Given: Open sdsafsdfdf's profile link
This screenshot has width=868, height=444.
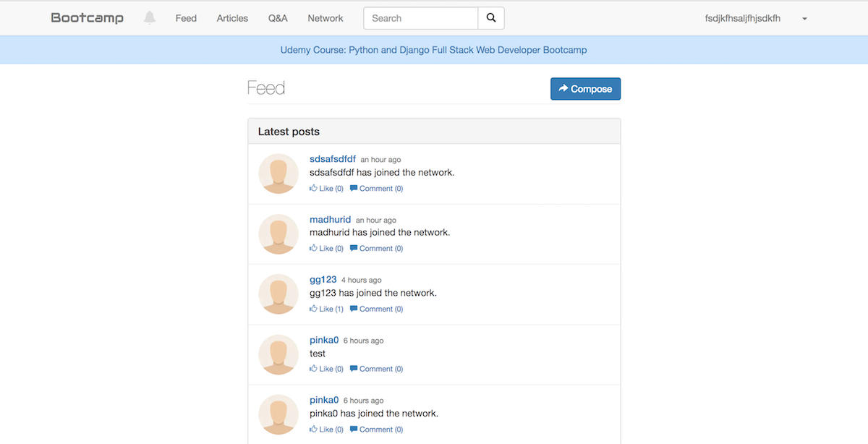Looking at the screenshot, I should click(333, 159).
